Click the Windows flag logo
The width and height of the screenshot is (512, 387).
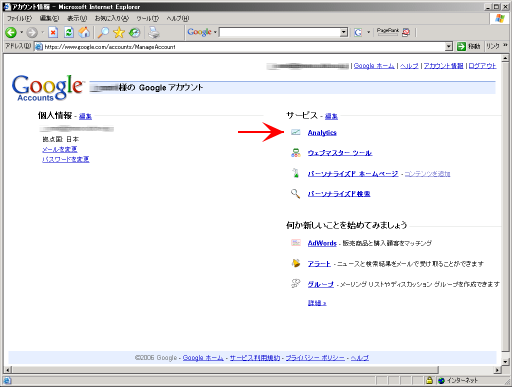pos(499,18)
